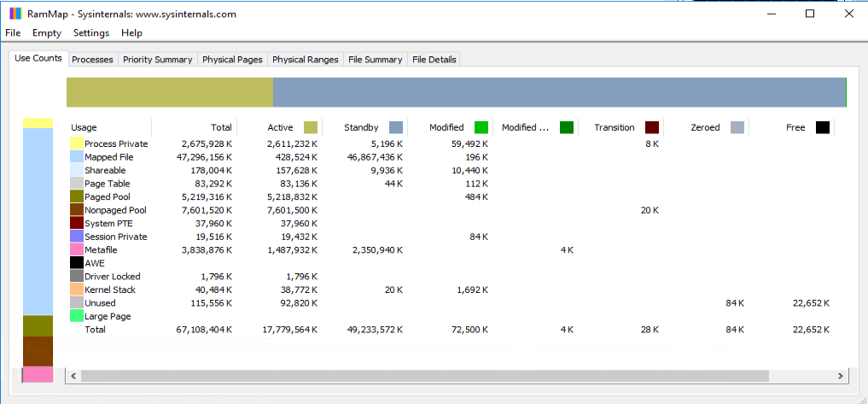
Task: Sort by the Free column header
Action: [791, 127]
